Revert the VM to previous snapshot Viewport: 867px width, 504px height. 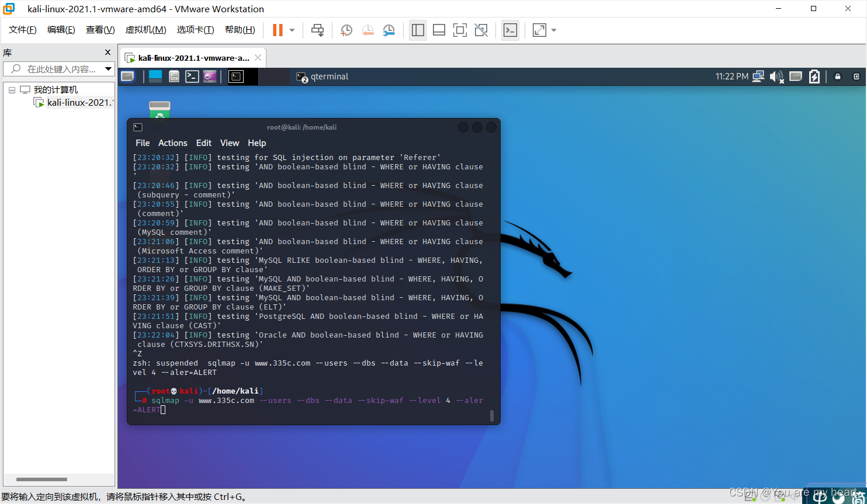[x=367, y=30]
